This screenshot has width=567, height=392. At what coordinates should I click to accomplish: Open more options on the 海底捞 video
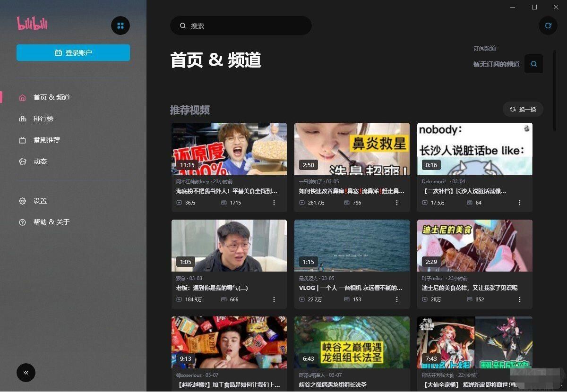click(x=274, y=203)
